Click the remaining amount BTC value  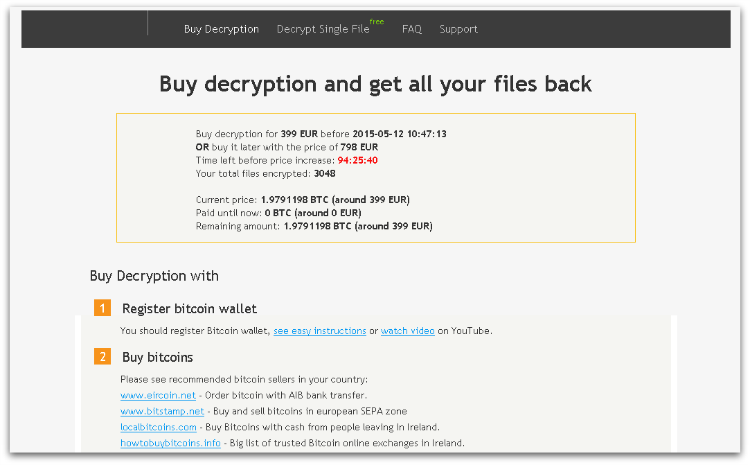317,226
